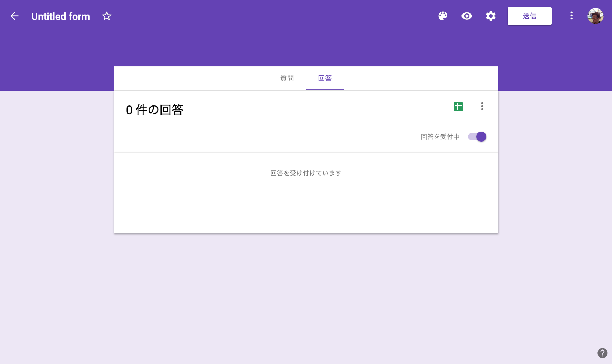Open form settings gear
The height and width of the screenshot is (364, 612).
(491, 16)
